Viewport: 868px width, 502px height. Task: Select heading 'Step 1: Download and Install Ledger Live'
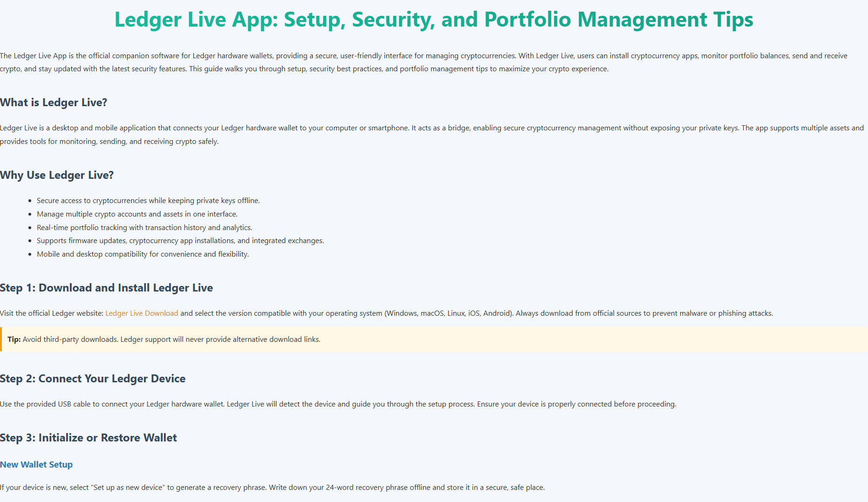pos(106,288)
